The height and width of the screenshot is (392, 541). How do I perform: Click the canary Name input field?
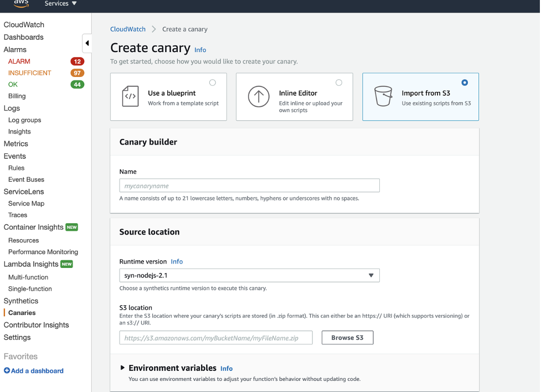249,185
